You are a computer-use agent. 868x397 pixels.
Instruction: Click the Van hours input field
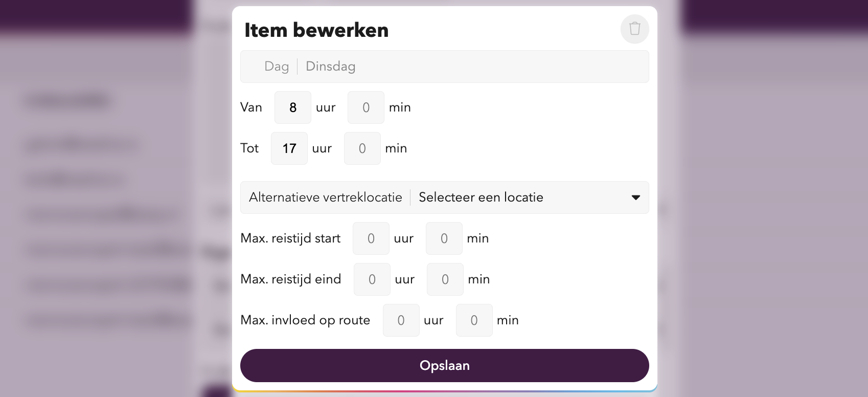pyautogui.click(x=292, y=107)
